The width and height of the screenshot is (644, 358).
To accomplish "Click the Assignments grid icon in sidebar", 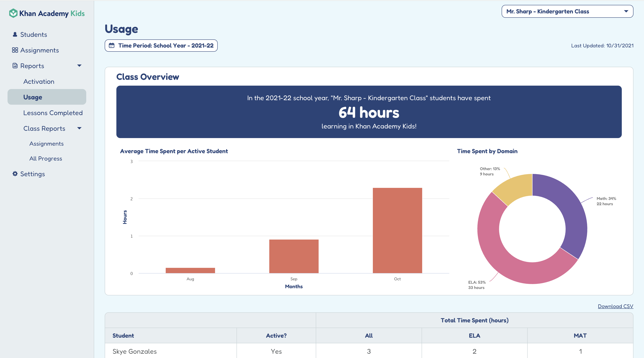I will coord(15,50).
